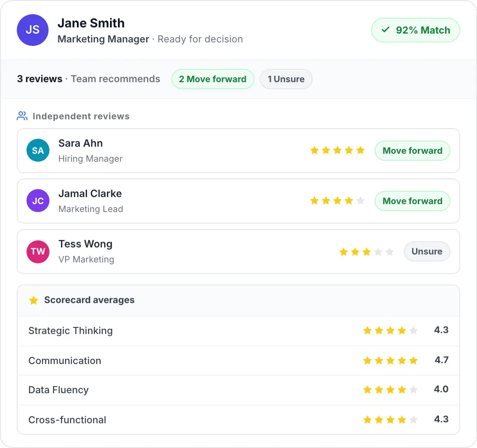Click Sara Ahn's SA avatar
Image resolution: width=477 pixels, height=448 pixels.
[38, 150]
